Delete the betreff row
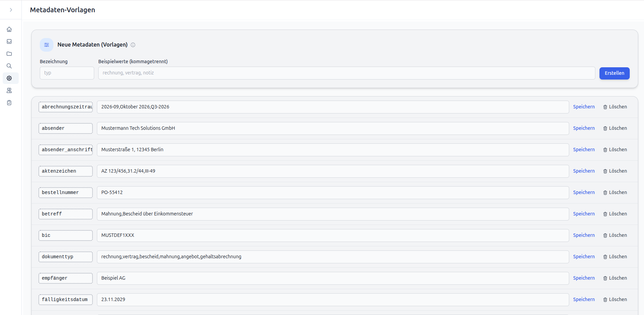 (x=615, y=214)
